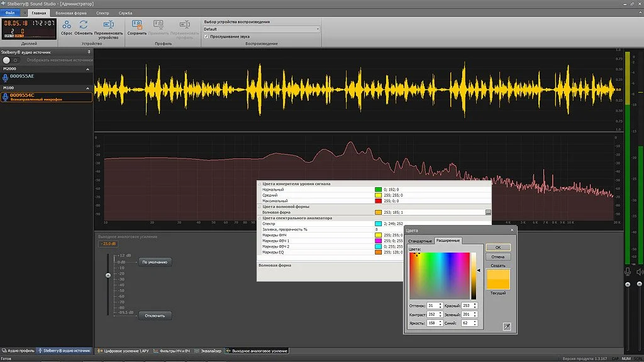Open the ellipsis button in Волновая форма row
The width and height of the screenshot is (644, 362).
(488, 212)
